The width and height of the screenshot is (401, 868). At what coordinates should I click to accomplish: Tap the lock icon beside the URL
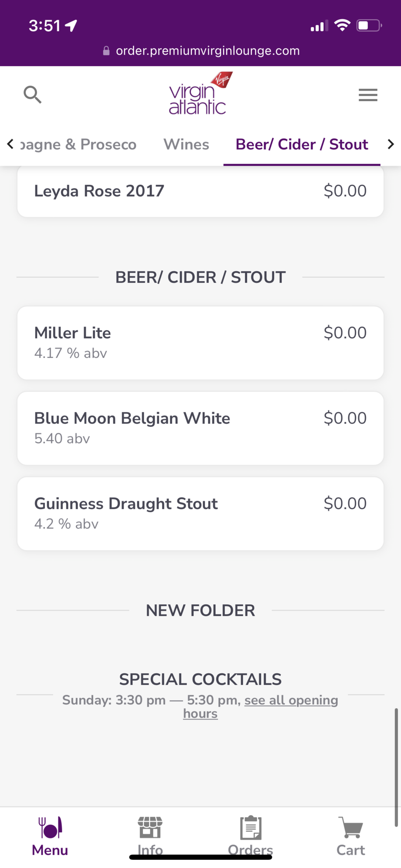pyautogui.click(x=106, y=51)
